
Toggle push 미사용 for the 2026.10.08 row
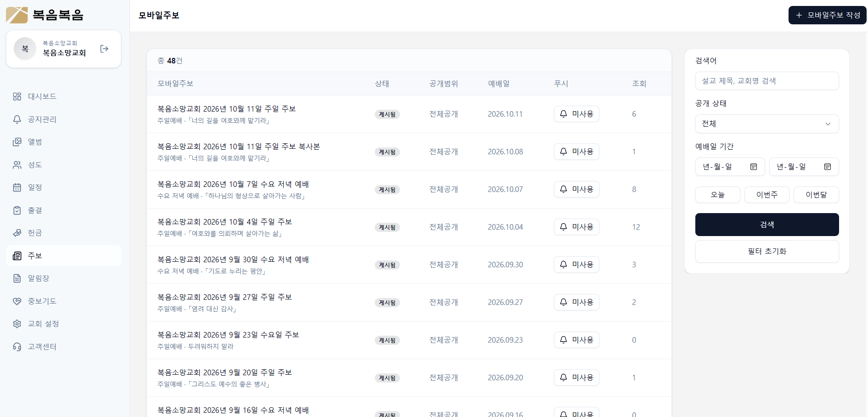pos(576,152)
